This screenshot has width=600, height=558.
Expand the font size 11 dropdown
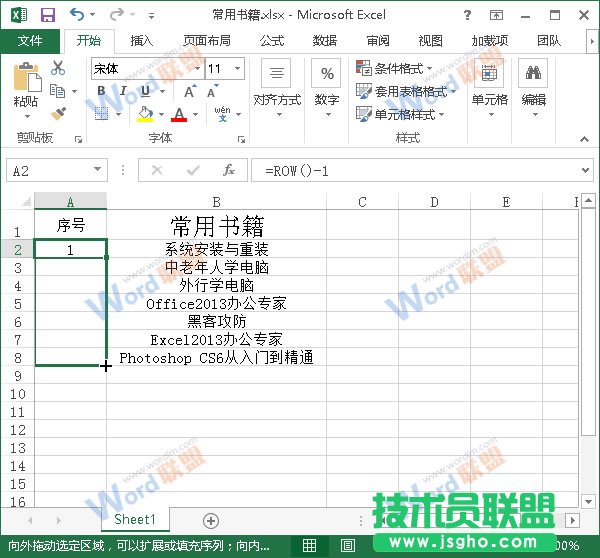(x=237, y=69)
